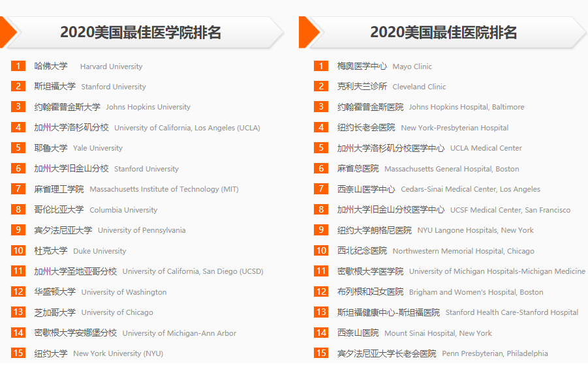Select the entry 斯坦福健康中心-斯坦福医院
Screen dimensions: 588x373
tap(388, 312)
